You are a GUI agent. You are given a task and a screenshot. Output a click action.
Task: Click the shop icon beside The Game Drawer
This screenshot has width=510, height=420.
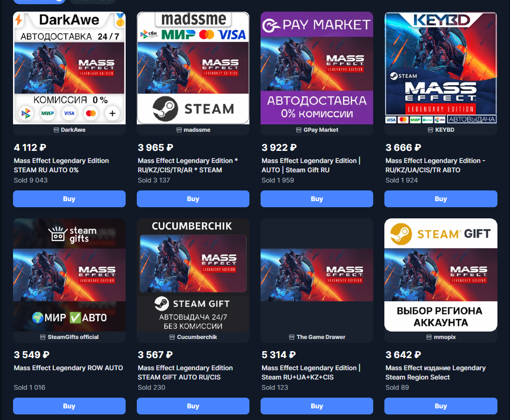pos(292,337)
